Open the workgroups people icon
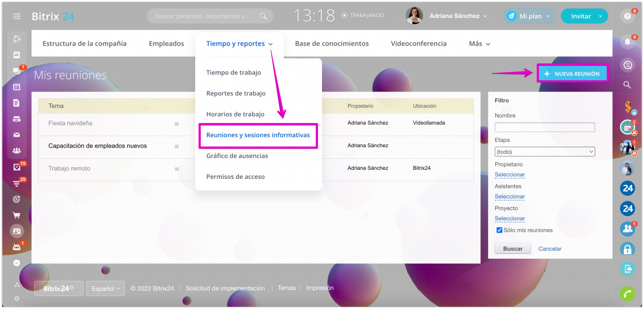 (x=17, y=150)
